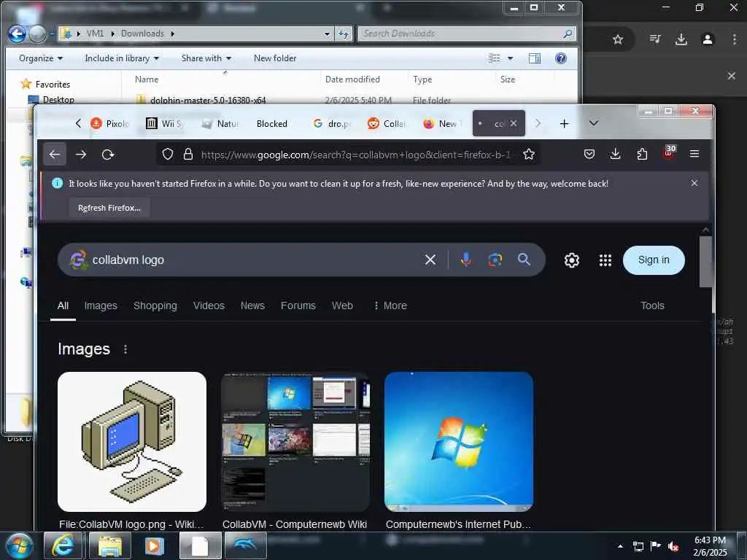The image size is (747, 560).
Task: Open Google quick settings gear
Action: point(572,260)
